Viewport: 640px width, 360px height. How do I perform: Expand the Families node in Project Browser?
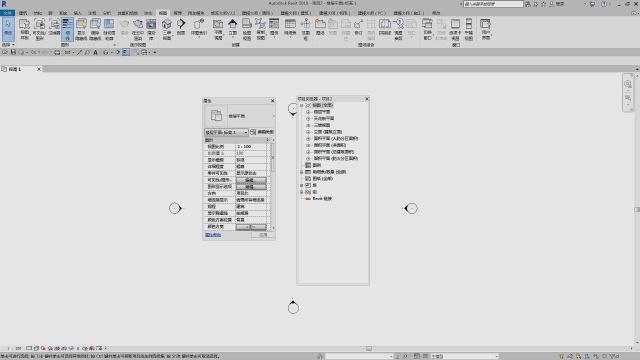coord(301,185)
